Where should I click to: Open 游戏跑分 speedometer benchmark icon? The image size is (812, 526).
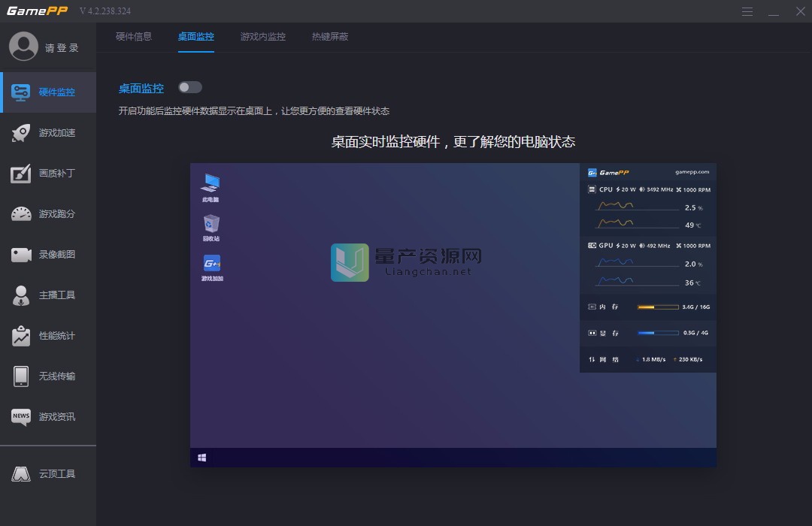[21, 214]
